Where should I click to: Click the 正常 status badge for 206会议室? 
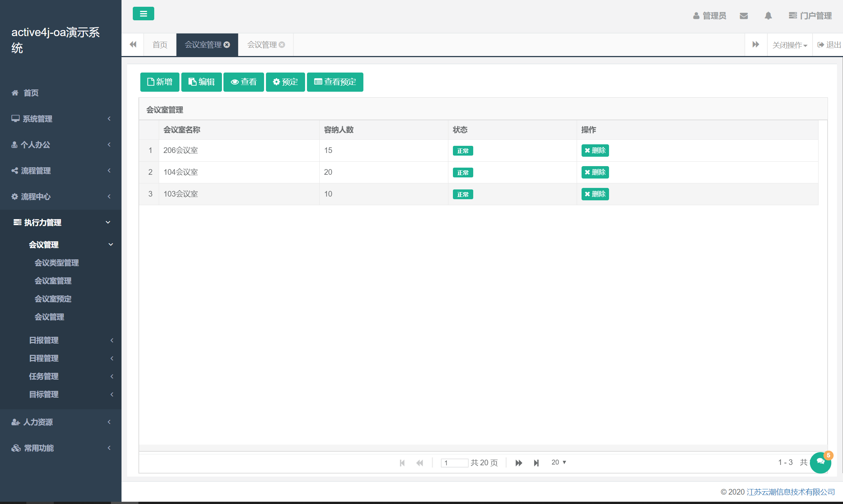click(x=463, y=151)
